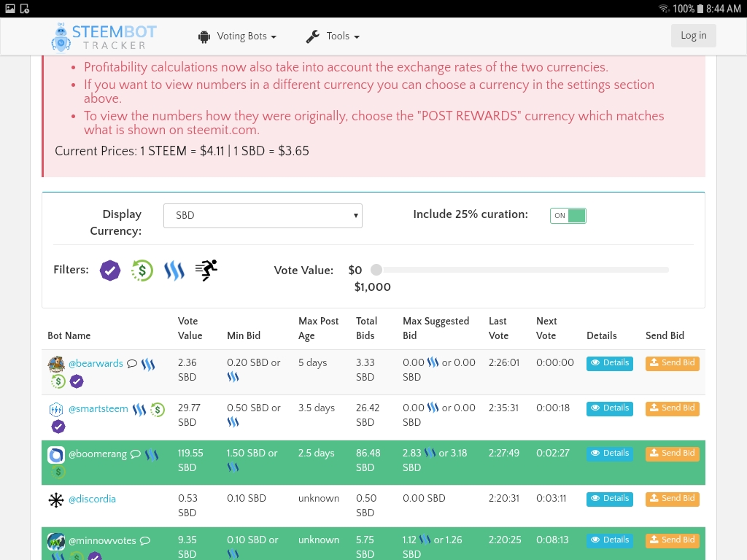Click the Max Suggested Bid column header
This screenshot has width=747, height=560.
436,329
